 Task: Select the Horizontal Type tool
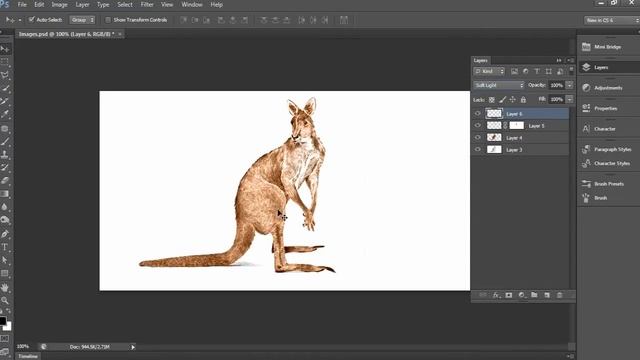pos(5,247)
